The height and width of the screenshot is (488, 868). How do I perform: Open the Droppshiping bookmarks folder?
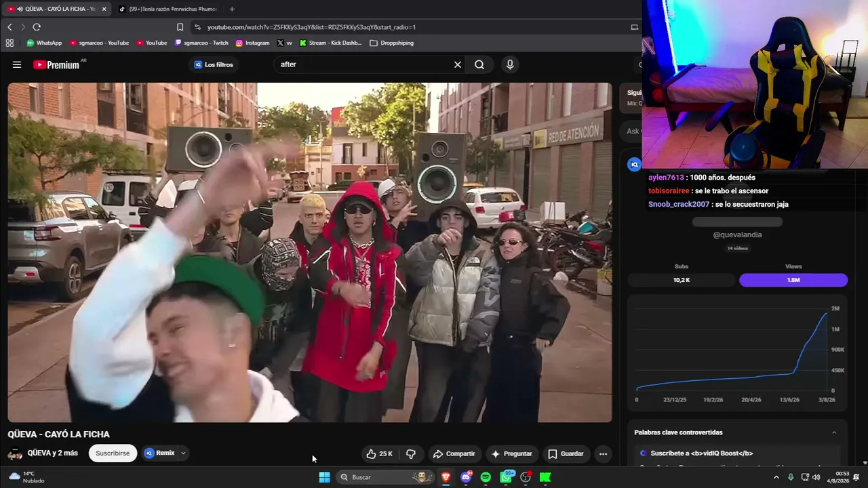click(392, 43)
